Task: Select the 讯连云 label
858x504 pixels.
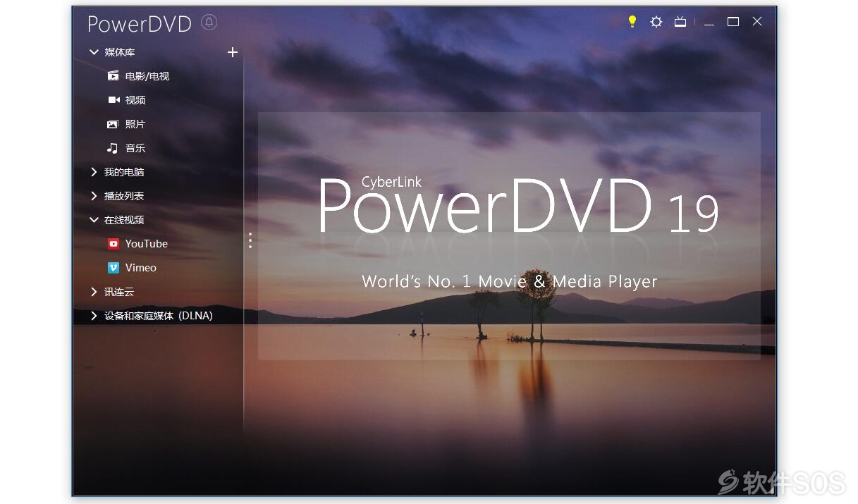Action: point(119,292)
